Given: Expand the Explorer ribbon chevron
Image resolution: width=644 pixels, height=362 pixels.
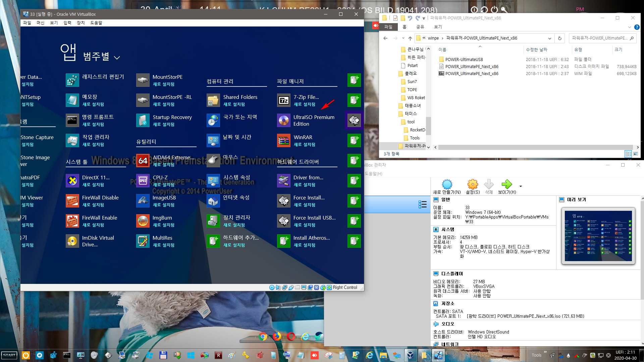Looking at the screenshot, I should click(629, 27).
